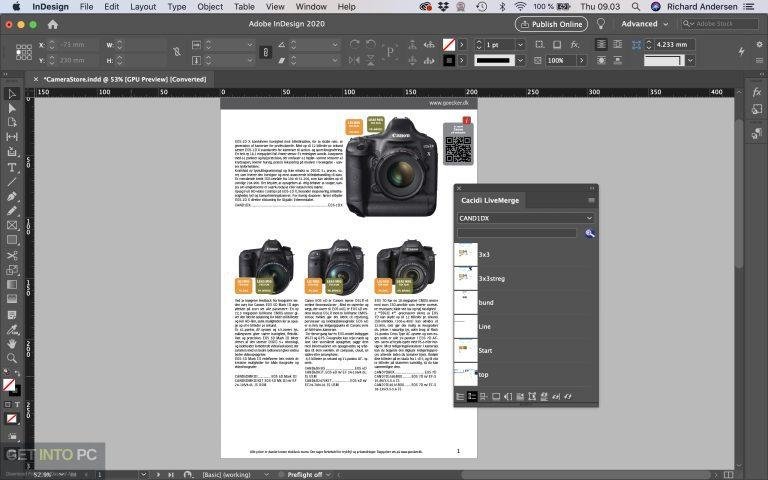Select the Scissors tool
The image size is (768, 480).
tap(12, 255)
